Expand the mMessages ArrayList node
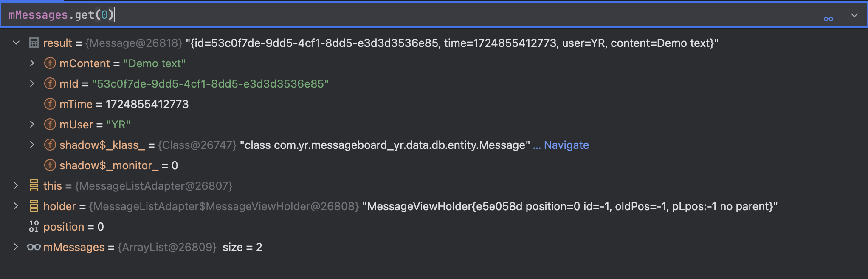Screen dimensions: 868x279 click(x=16, y=247)
